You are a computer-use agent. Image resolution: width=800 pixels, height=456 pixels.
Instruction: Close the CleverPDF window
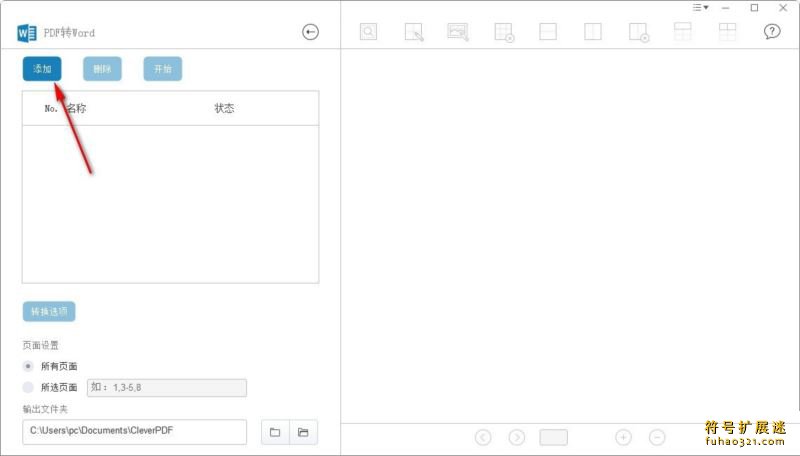(x=783, y=8)
